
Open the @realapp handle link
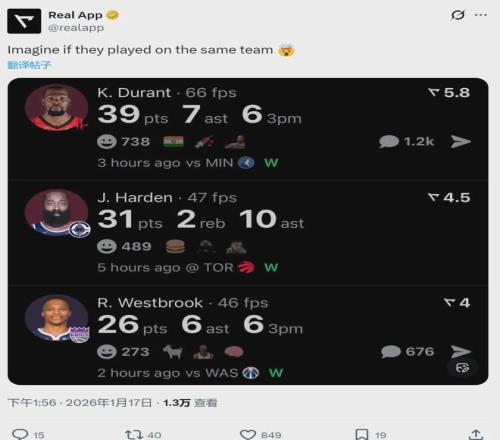[76, 28]
